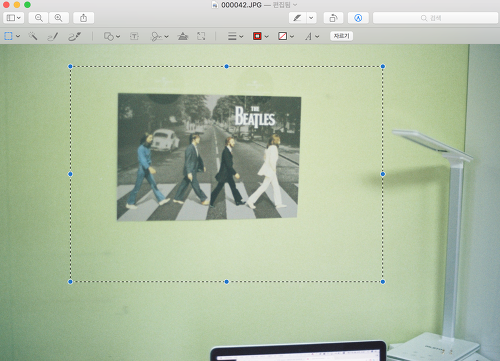This screenshot has height=361, width=500.
Task: Click the bottom-left selection handle
Action: click(x=70, y=282)
